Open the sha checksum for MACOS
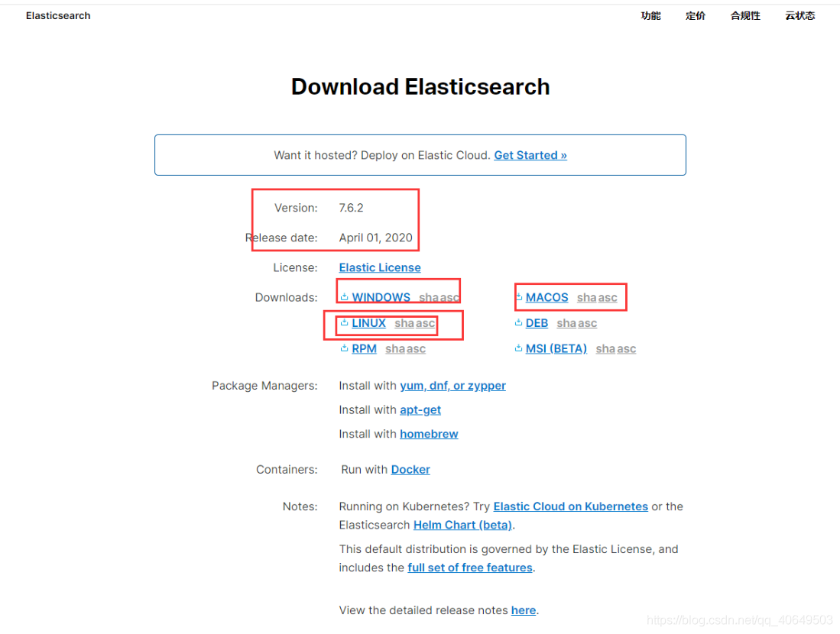Image resolution: width=840 pixels, height=634 pixels. tap(586, 298)
